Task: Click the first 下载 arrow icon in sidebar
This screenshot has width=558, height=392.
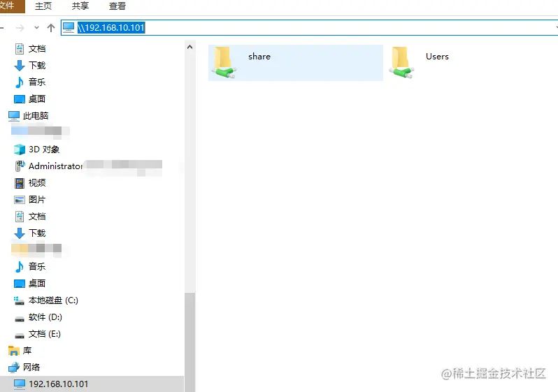Action: 20,66
